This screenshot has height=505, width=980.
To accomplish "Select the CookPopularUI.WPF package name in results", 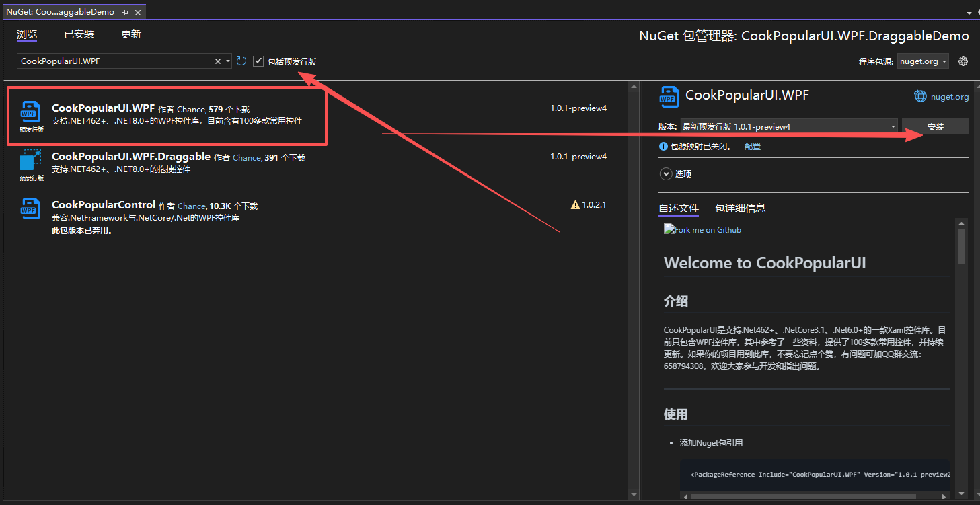I will click(x=103, y=108).
